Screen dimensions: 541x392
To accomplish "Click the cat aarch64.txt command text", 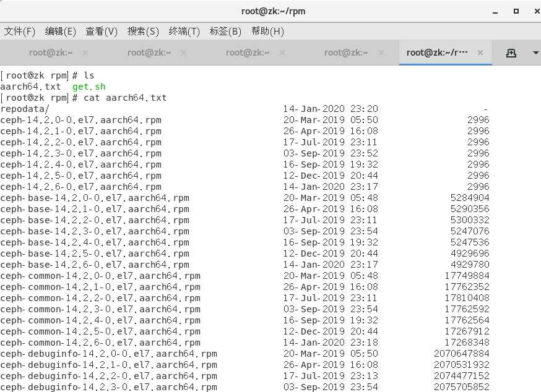I will coord(125,98).
